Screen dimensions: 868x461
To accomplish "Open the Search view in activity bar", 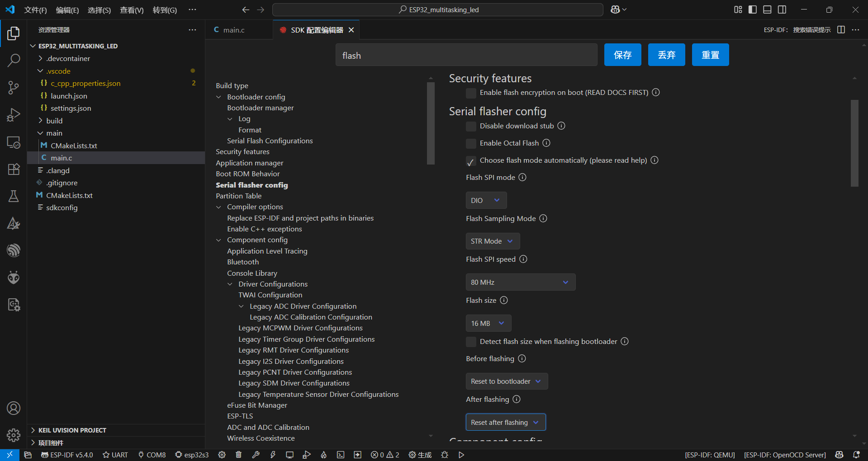I will [x=14, y=60].
